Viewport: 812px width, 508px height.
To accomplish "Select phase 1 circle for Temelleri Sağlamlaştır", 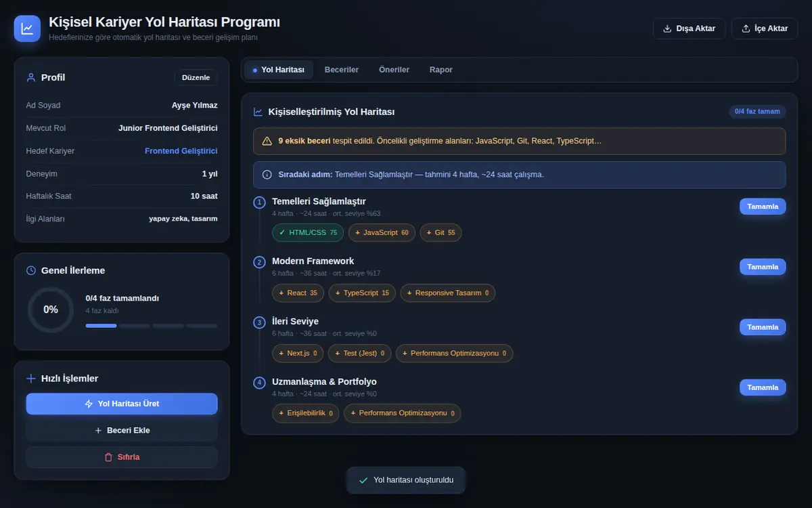I will click(259, 202).
